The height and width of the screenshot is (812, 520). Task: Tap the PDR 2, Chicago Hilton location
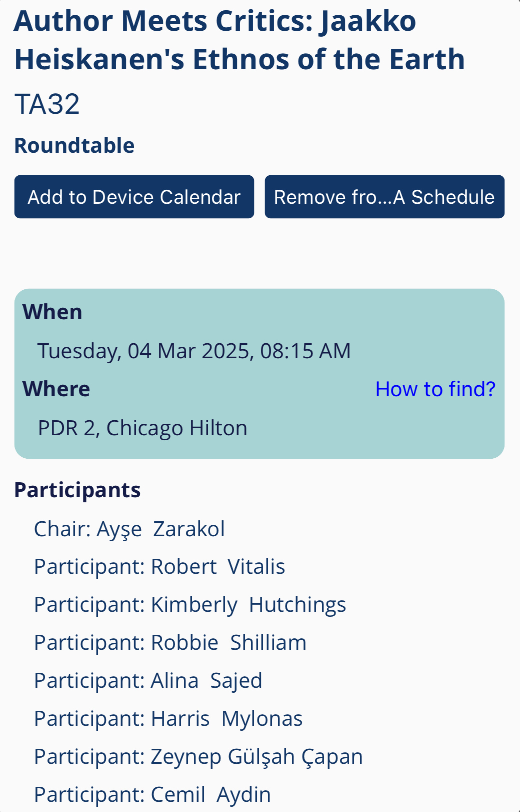[142, 428]
